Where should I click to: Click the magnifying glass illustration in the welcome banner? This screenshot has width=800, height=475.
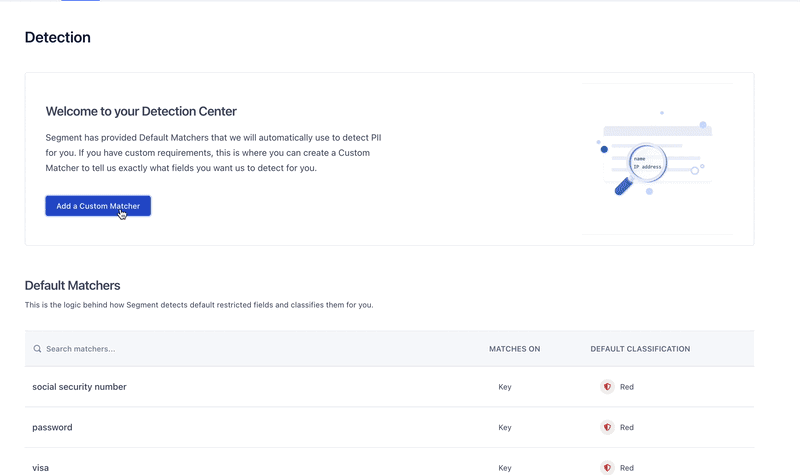coord(645,163)
